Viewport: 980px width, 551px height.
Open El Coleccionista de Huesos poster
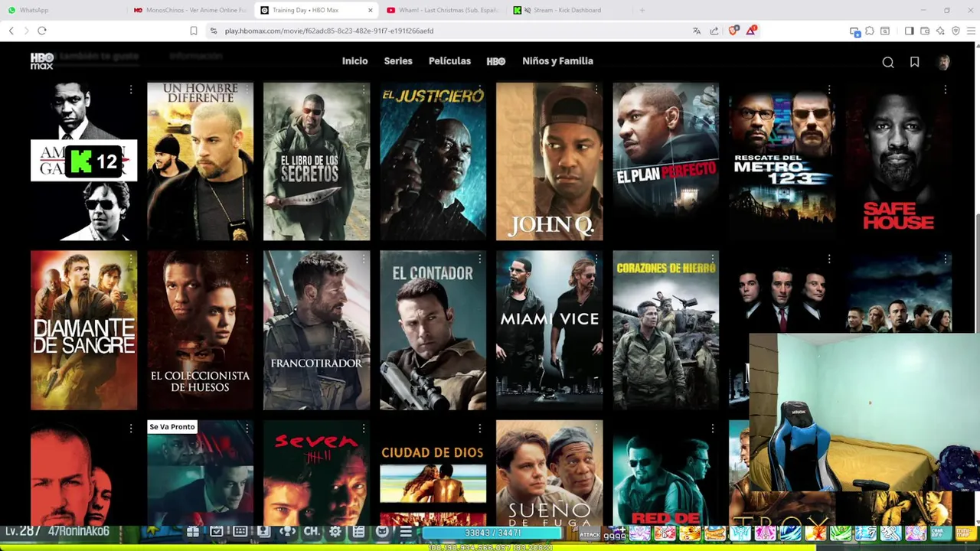click(x=200, y=331)
